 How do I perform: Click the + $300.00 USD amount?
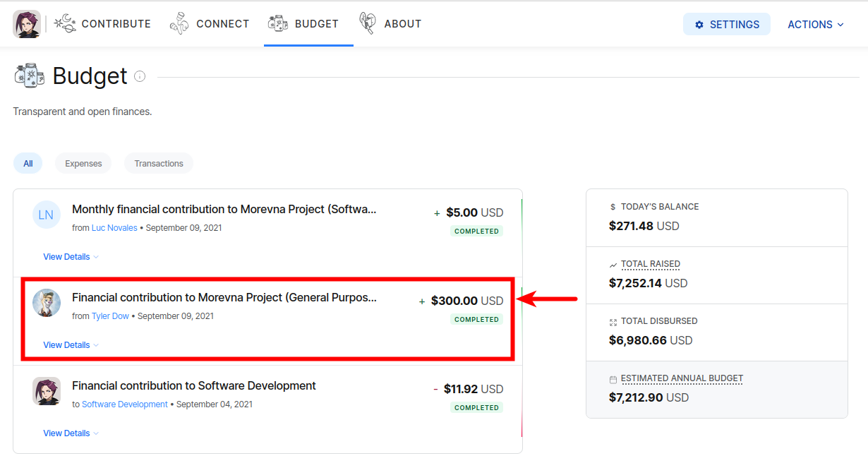tap(462, 301)
